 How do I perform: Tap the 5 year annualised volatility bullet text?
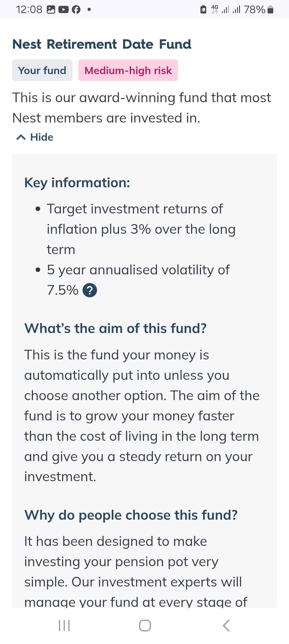tap(138, 270)
